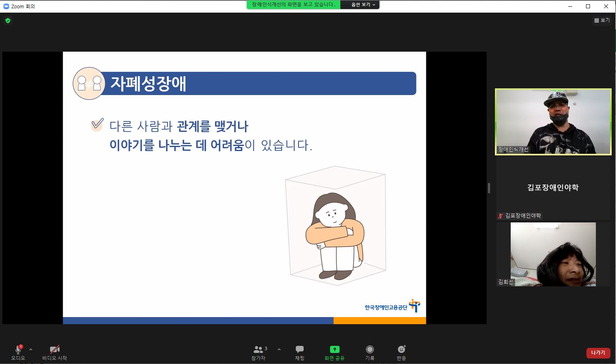
Task: Click the Zoom logo in title bar
Action: click(x=6, y=6)
